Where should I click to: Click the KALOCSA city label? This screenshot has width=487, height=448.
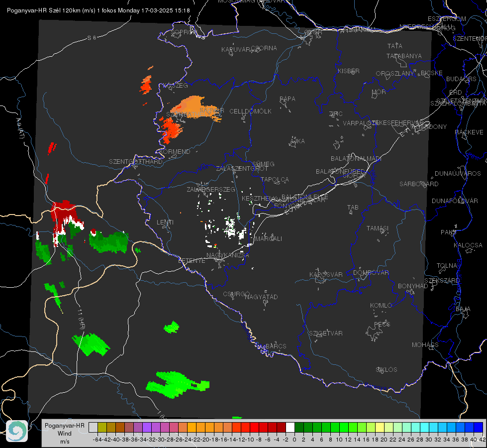[x=468, y=245]
